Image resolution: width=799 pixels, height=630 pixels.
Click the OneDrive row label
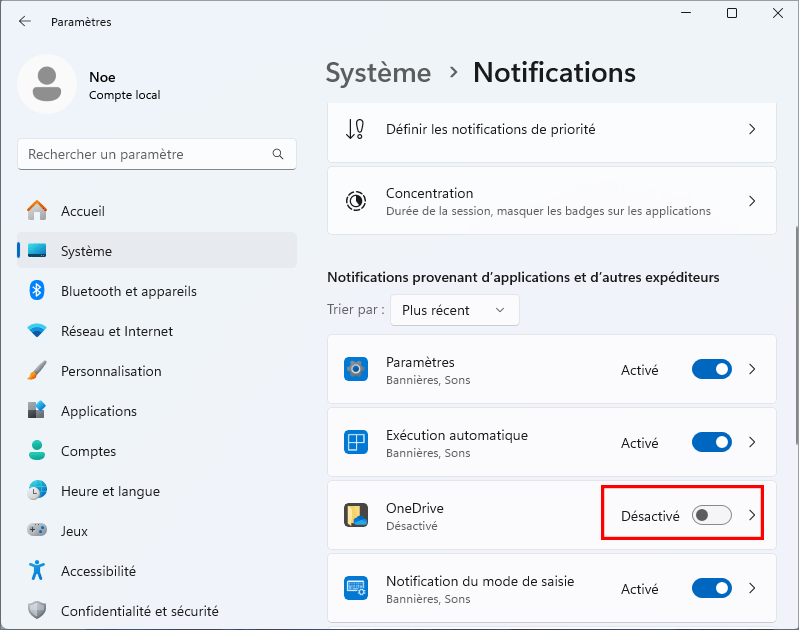[414, 508]
